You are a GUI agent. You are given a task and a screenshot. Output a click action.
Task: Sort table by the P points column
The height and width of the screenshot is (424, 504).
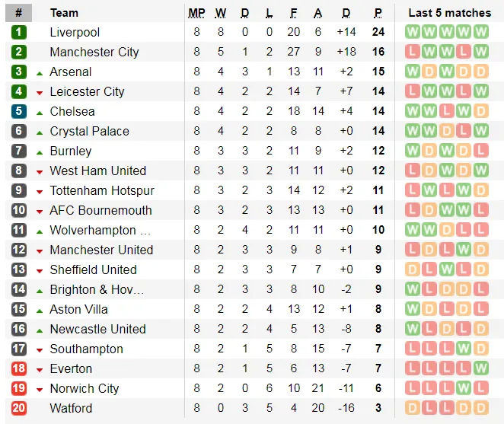378,13
